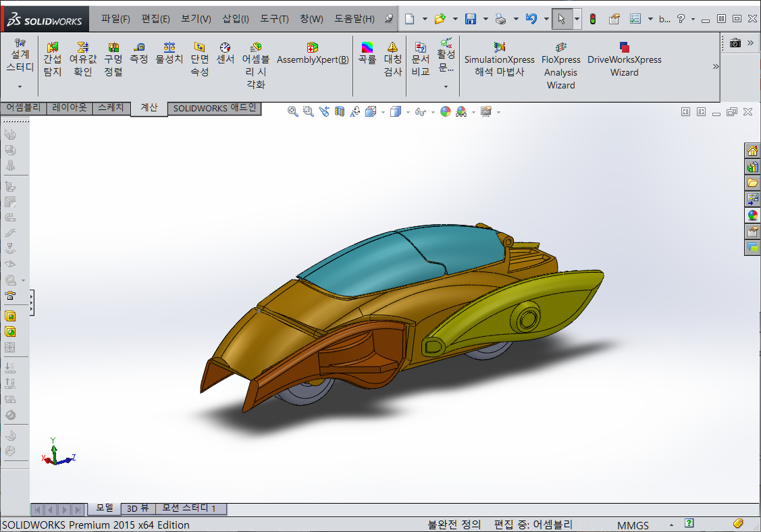Viewport: 761px width, 532px height.
Task: Open the 편집(E) menu
Action: pos(155,18)
